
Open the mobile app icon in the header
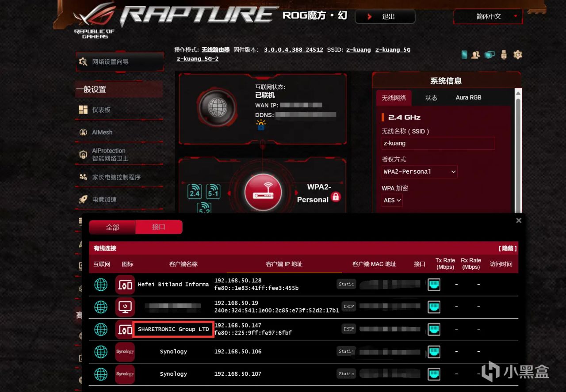[464, 55]
